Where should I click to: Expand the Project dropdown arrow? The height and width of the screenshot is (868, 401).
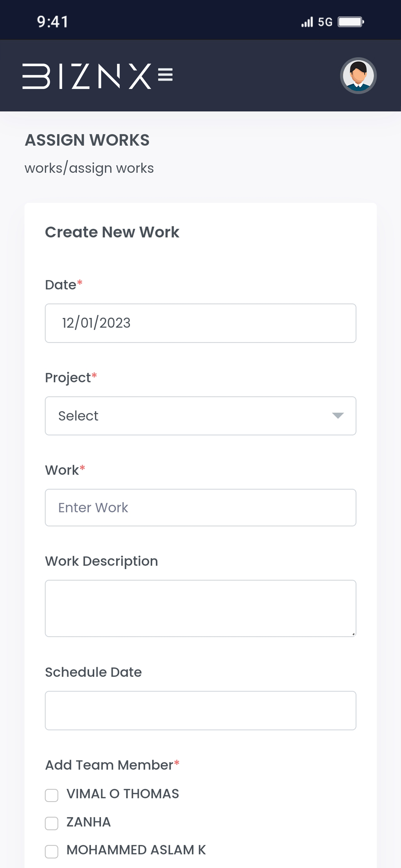(338, 416)
